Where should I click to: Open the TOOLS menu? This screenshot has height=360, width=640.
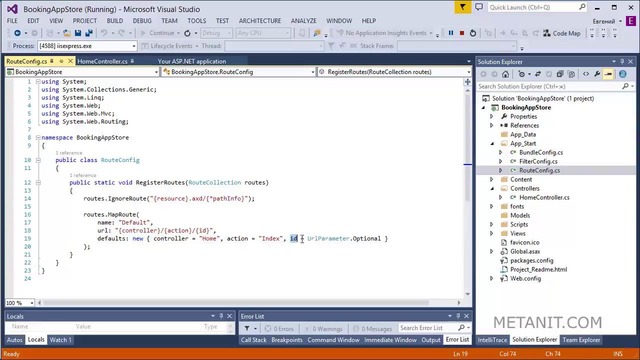tap(197, 21)
